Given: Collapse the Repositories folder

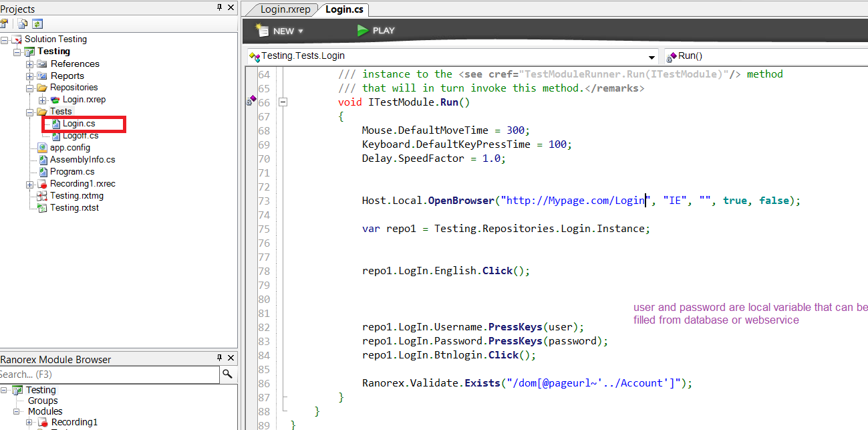Looking at the screenshot, I should pyautogui.click(x=29, y=88).
